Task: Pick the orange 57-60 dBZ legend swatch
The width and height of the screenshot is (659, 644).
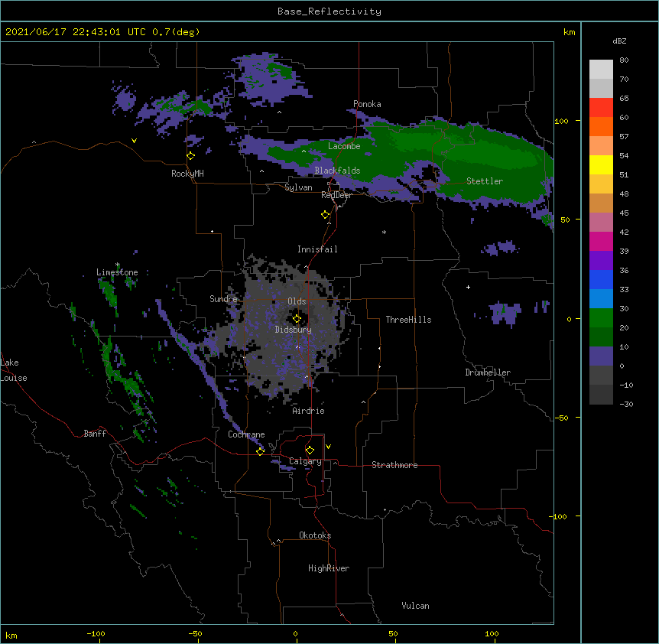Action: 601,126
